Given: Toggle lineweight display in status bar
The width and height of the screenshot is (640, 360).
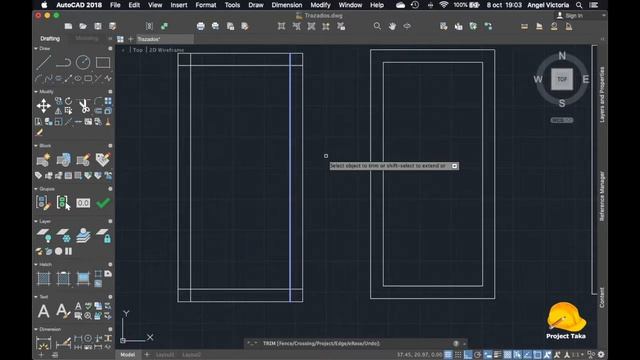Looking at the screenshot, I should point(498,355).
